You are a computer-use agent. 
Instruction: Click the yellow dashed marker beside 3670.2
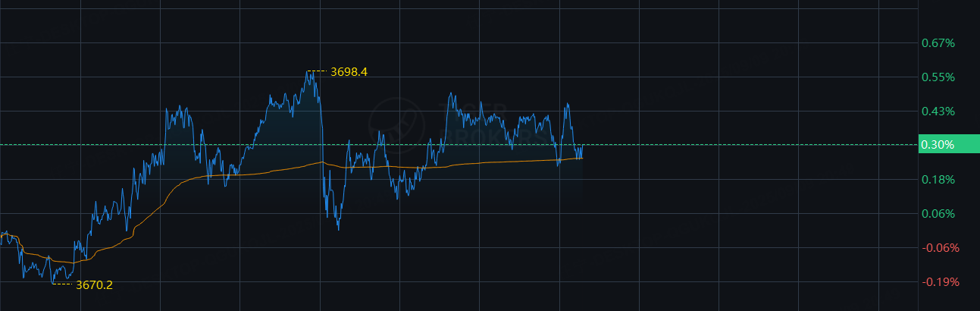coord(62,284)
